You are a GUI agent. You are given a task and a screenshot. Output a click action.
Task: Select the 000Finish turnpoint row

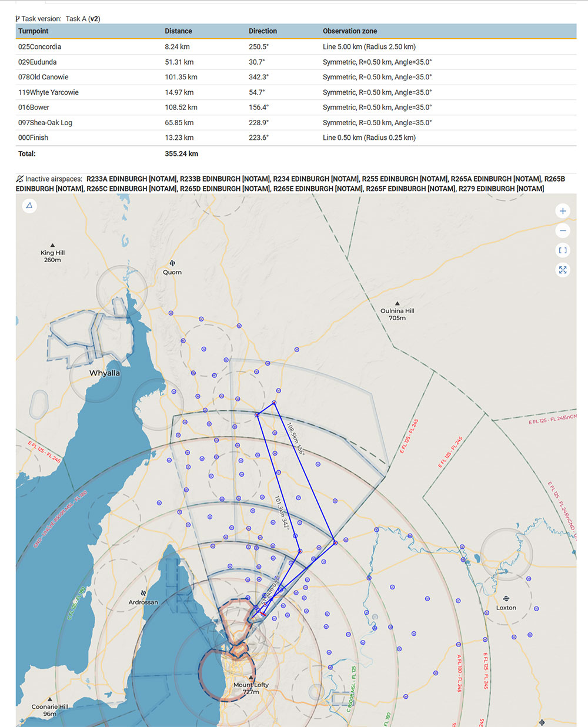point(296,138)
